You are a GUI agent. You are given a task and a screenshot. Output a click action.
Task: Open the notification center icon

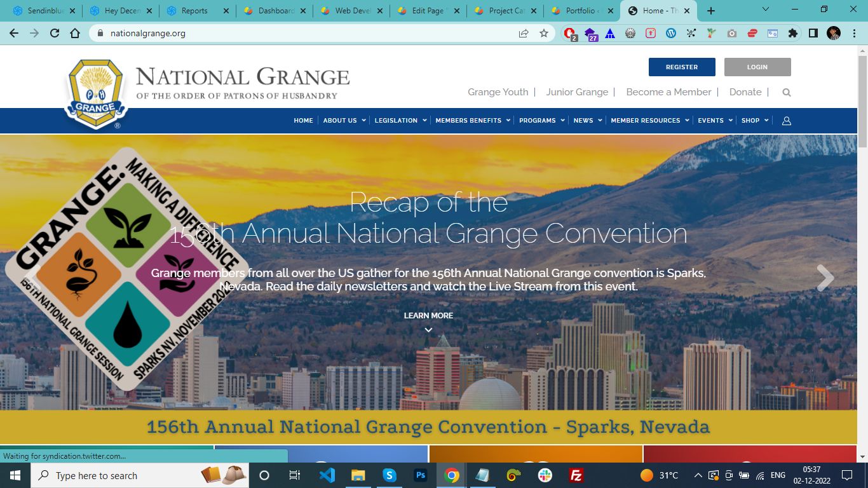tap(846, 475)
